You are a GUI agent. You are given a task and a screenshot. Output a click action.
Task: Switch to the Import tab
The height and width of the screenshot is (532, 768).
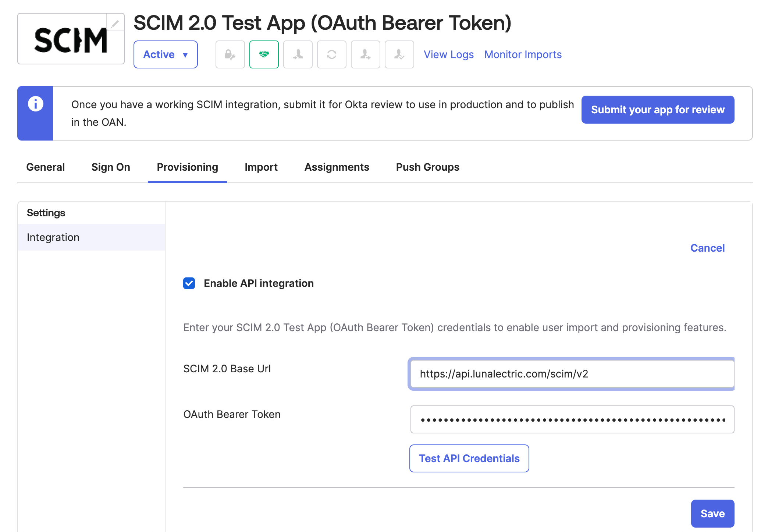(261, 167)
